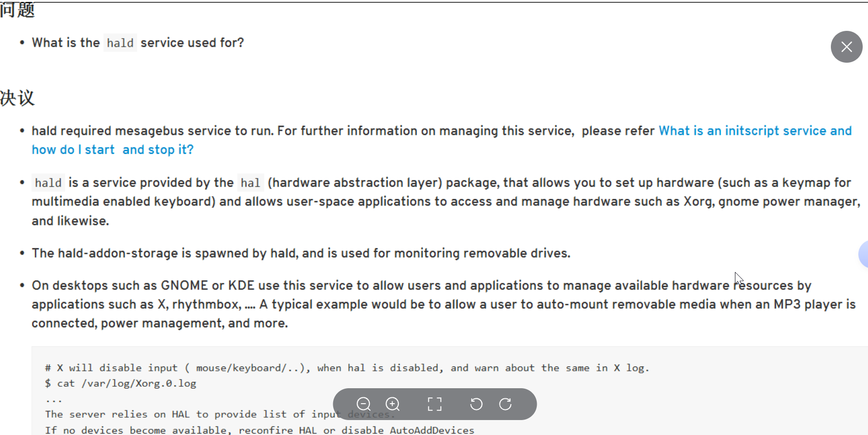This screenshot has width=868, height=435.
Task: Click the 'hal' package code tag
Action: point(250,183)
